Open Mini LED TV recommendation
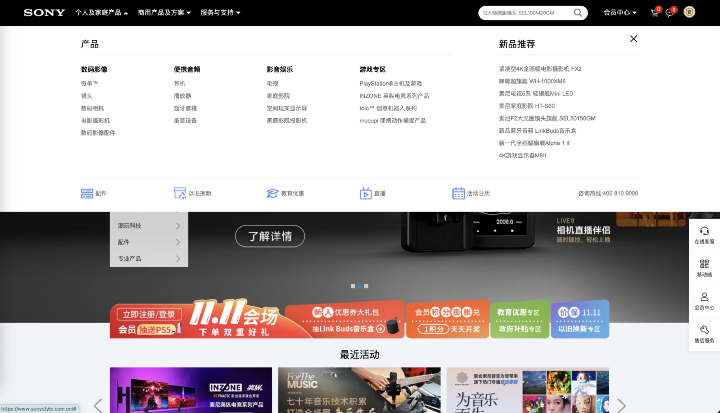 536,94
